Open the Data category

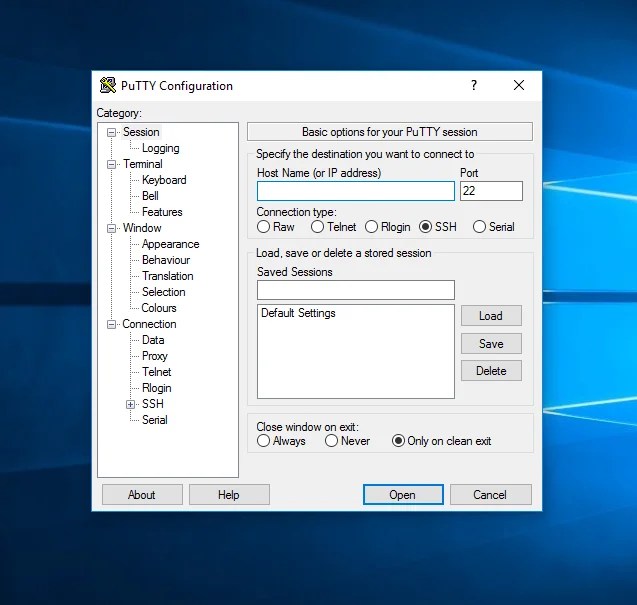(x=153, y=340)
